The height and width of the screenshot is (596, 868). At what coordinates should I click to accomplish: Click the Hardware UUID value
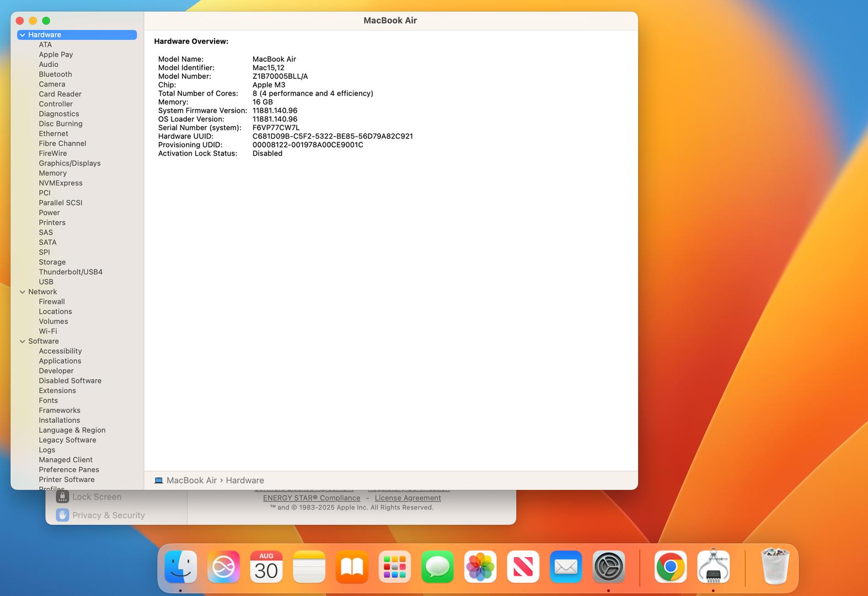pos(333,136)
